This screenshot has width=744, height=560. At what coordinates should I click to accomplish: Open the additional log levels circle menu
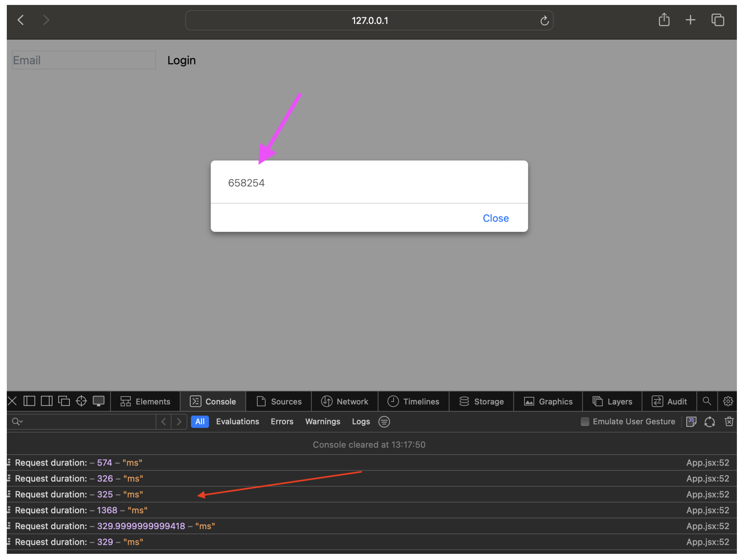click(384, 422)
